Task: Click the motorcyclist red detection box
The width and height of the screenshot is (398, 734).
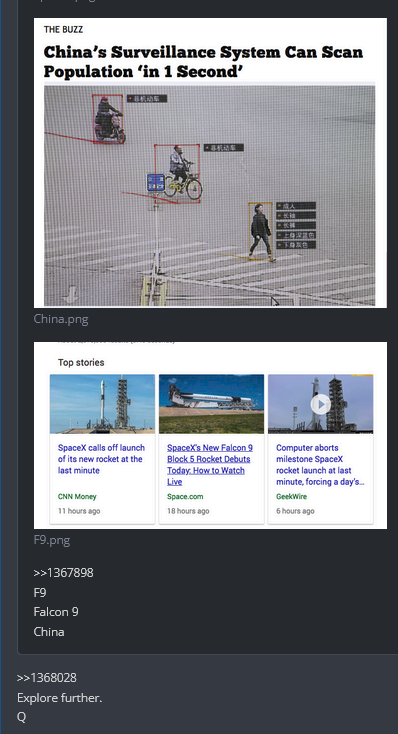Action: (x=108, y=119)
